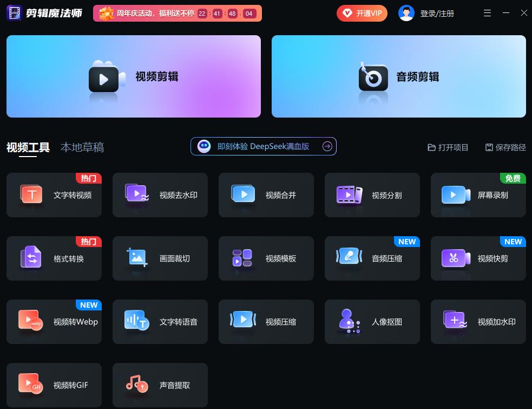
Task: Select the 声音提取 tool
Action: pyautogui.click(x=160, y=385)
